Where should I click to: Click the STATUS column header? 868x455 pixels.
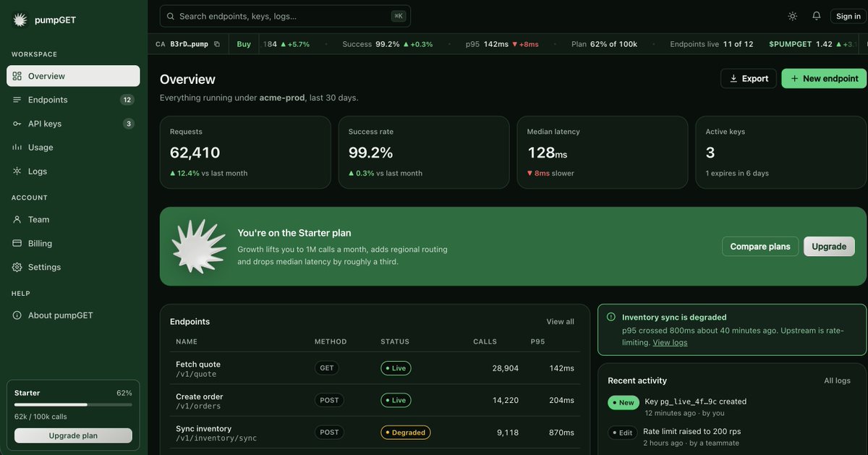coord(395,341)
